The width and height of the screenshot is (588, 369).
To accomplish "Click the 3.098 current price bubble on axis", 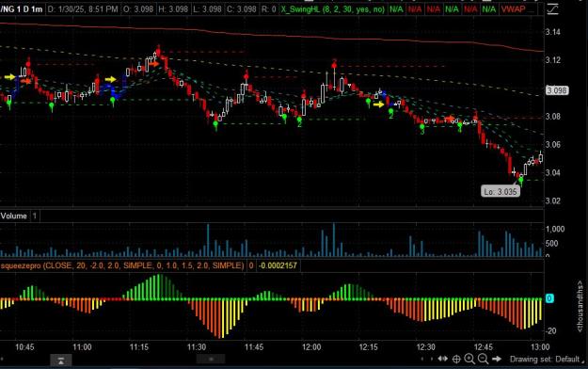I will 557,90.
